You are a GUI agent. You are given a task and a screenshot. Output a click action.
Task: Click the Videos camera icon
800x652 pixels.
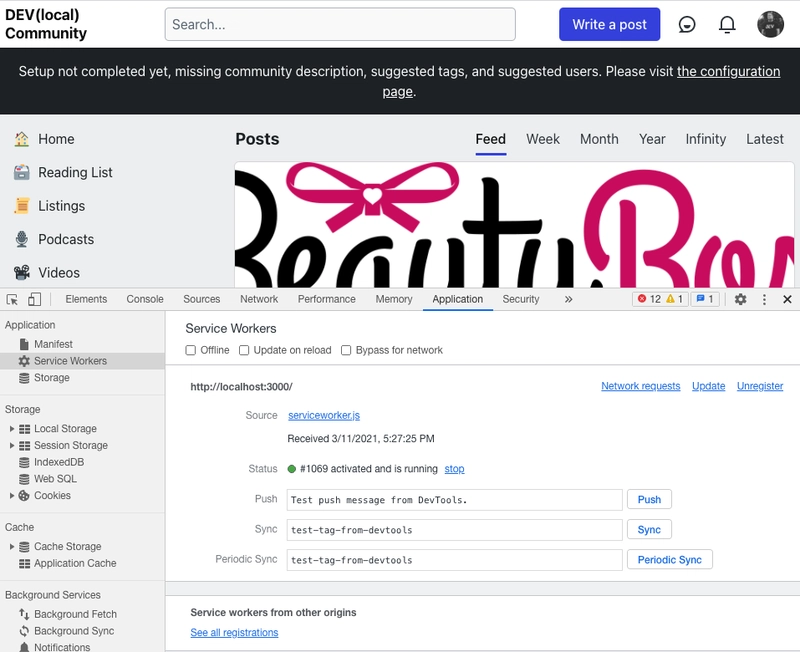pyautogui.click(x=21, y=272)
